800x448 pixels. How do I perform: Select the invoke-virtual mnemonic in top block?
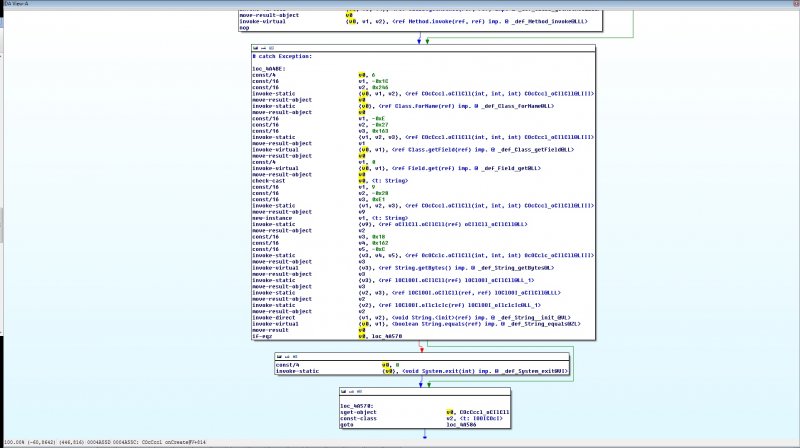tap(262, 21)
